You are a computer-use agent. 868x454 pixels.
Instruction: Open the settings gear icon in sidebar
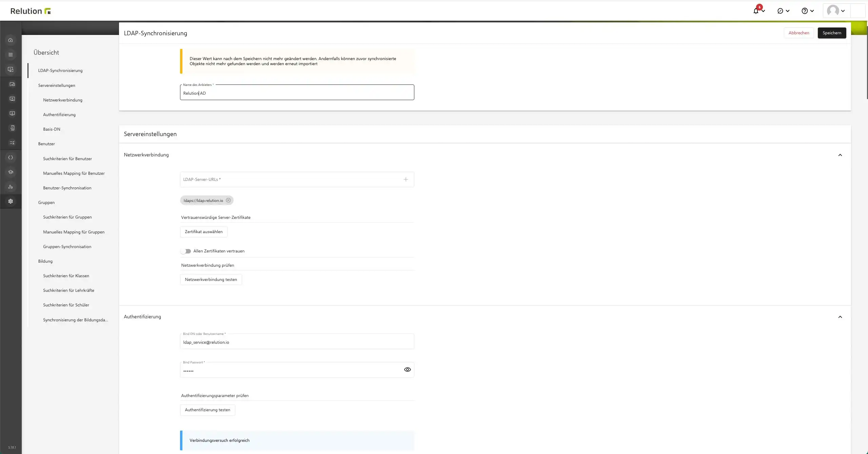(11, 201)
